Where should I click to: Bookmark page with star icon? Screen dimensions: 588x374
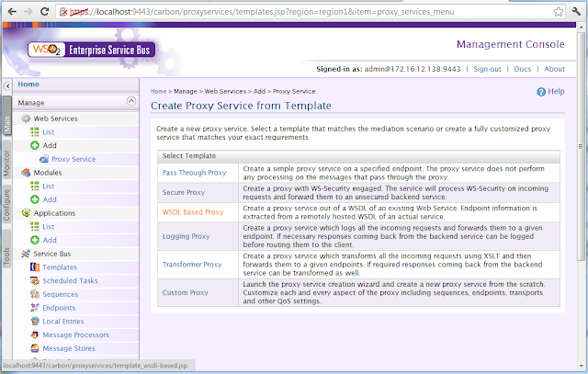[559, 12]
